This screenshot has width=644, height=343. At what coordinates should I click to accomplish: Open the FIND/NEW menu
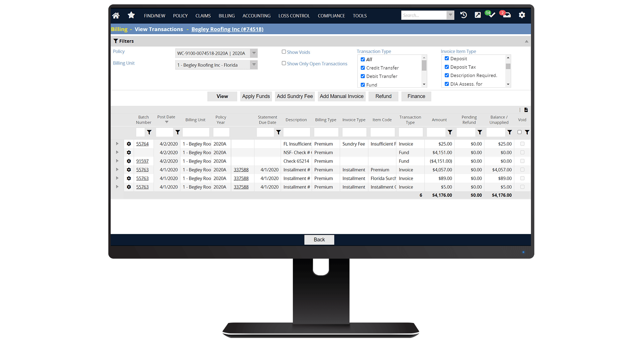(x=155, y=16)
